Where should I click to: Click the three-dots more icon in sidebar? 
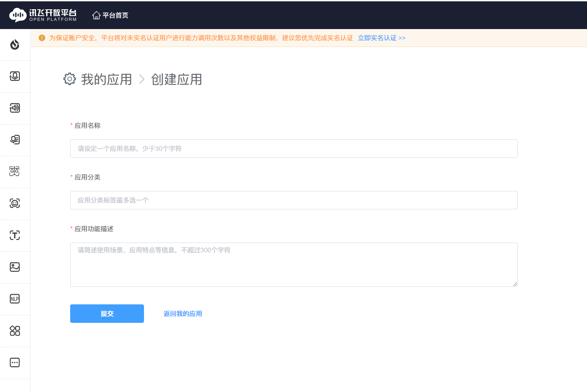point(15,362)
